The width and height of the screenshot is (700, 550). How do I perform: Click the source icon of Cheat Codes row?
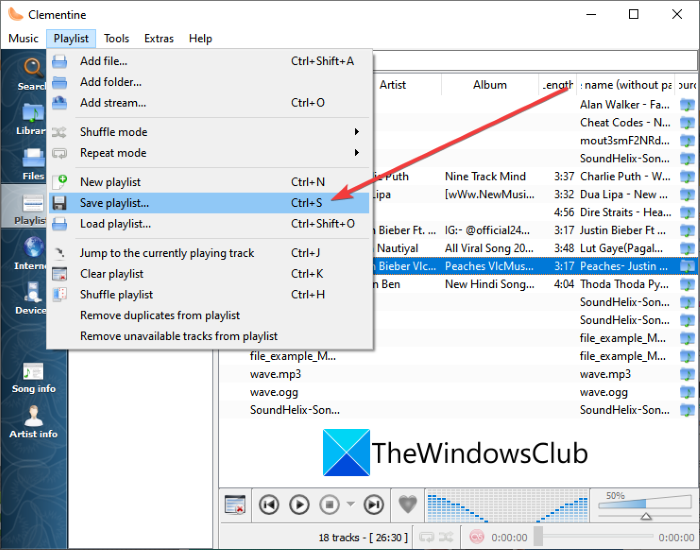(687, 123)
